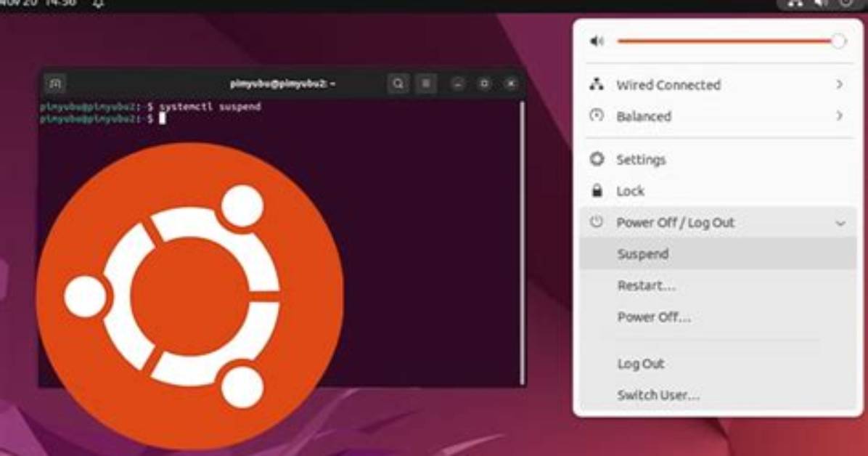
Task: Choose Suspend from the power submenu
Action: tap(718, 253)
